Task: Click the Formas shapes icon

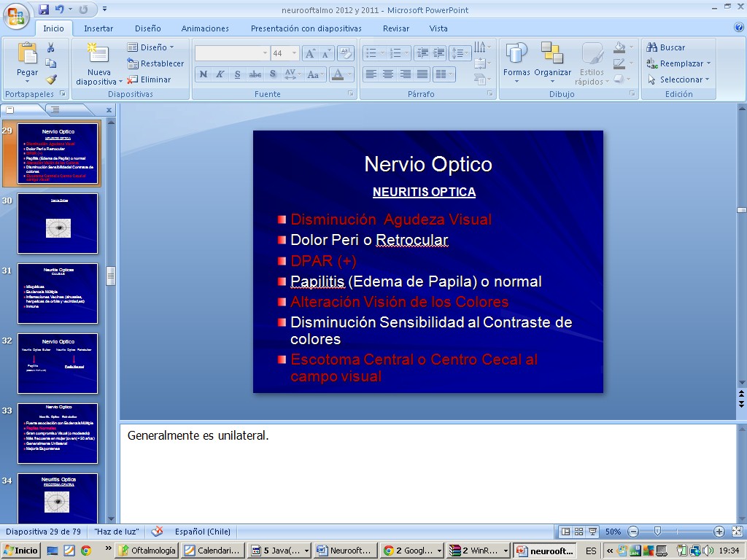Action: 516,60
